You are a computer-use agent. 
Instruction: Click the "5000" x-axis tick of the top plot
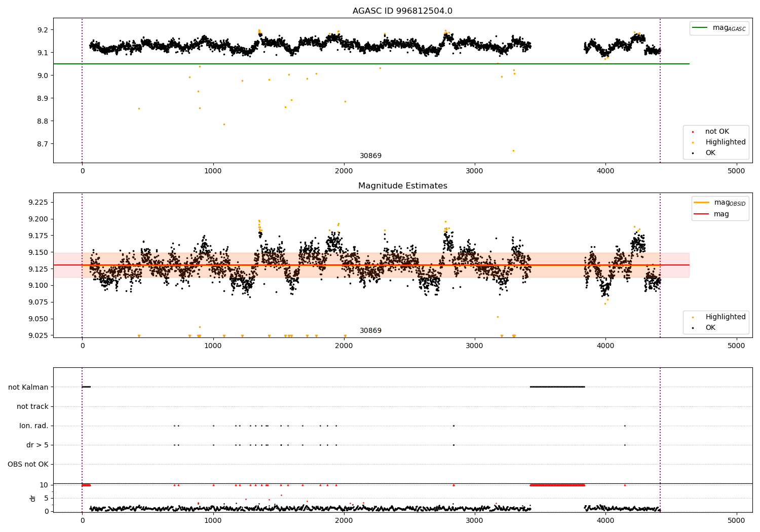tap(736, 171)
